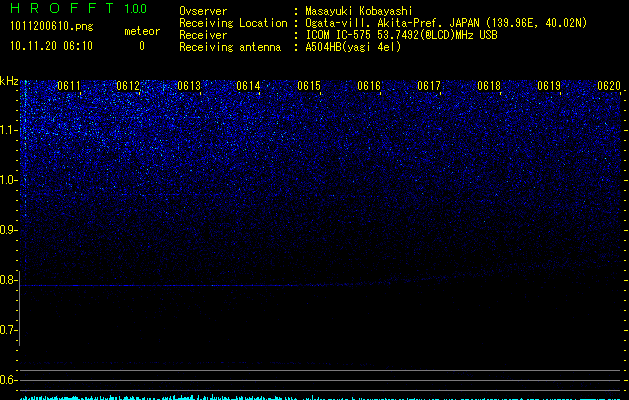Click the 0615 time marker
The width and height of the screenshot is (629, 400).
309,86
